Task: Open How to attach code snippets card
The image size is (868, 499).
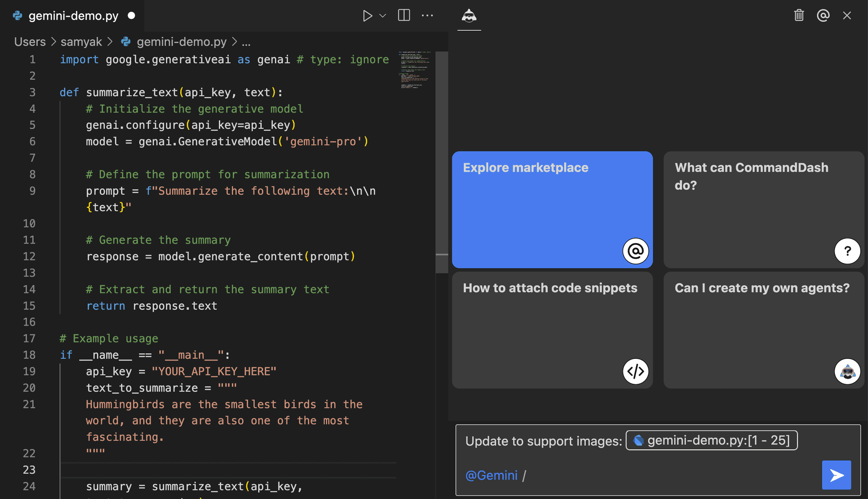Action: [552, 330]
